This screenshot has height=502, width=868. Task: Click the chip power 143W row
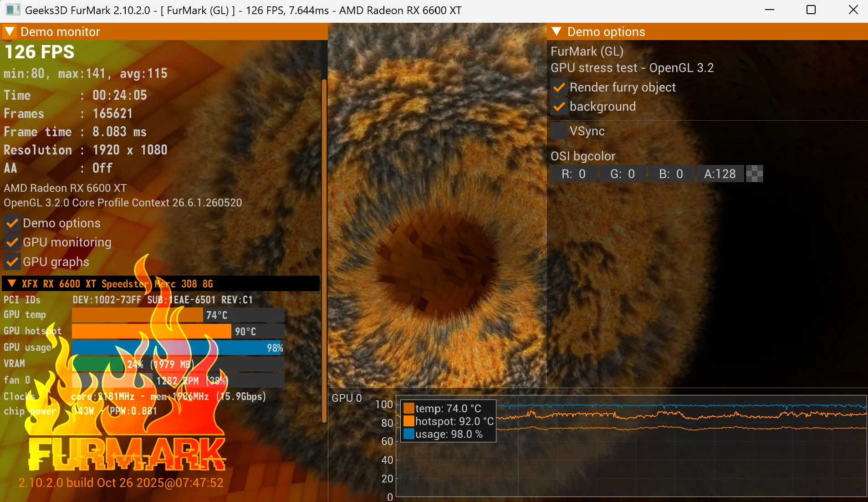(81, 411)
